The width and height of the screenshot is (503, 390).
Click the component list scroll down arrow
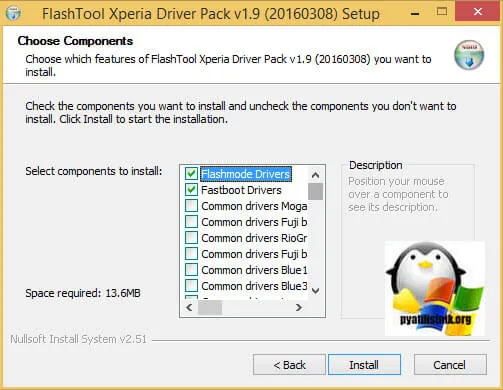(315, 291)
